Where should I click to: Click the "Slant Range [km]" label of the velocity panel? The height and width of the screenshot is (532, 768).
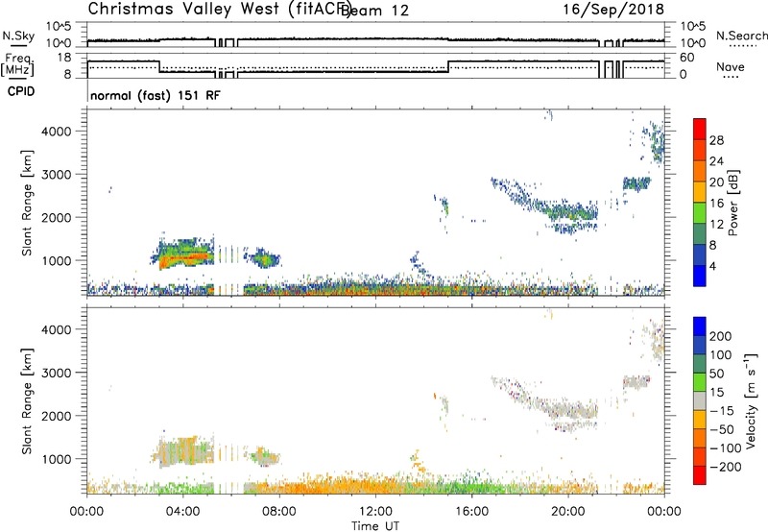(27, 401)
